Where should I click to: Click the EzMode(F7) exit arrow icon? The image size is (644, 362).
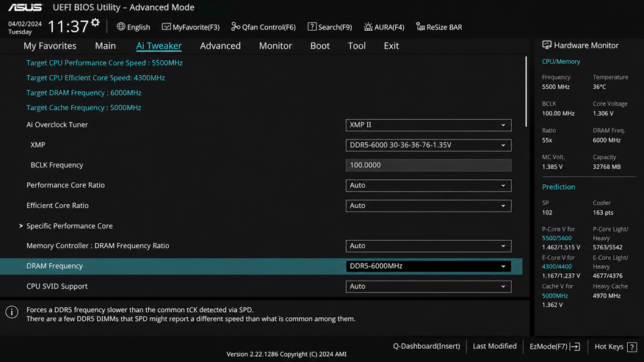pyautogui.click(x=575, y=347)
